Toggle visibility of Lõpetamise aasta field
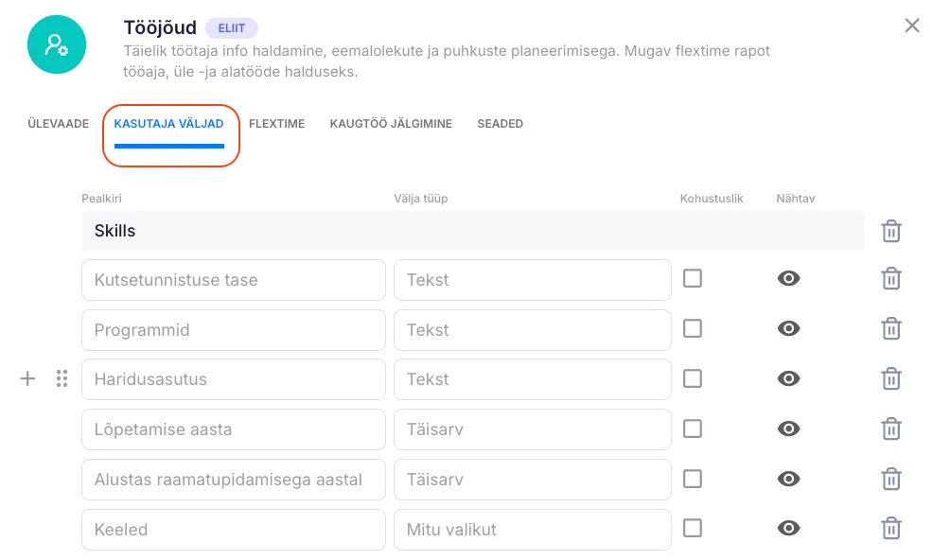Screen dimensions: 932x560 pyautogui.click(x=788, y=429)
